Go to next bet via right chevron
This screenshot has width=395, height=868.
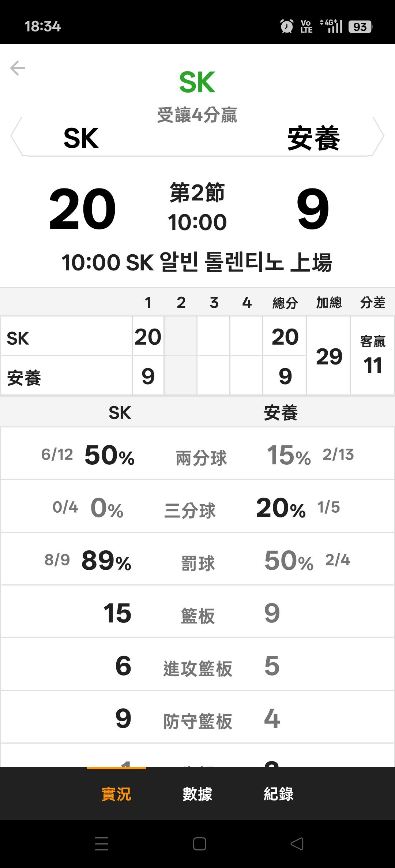point(379,136)
